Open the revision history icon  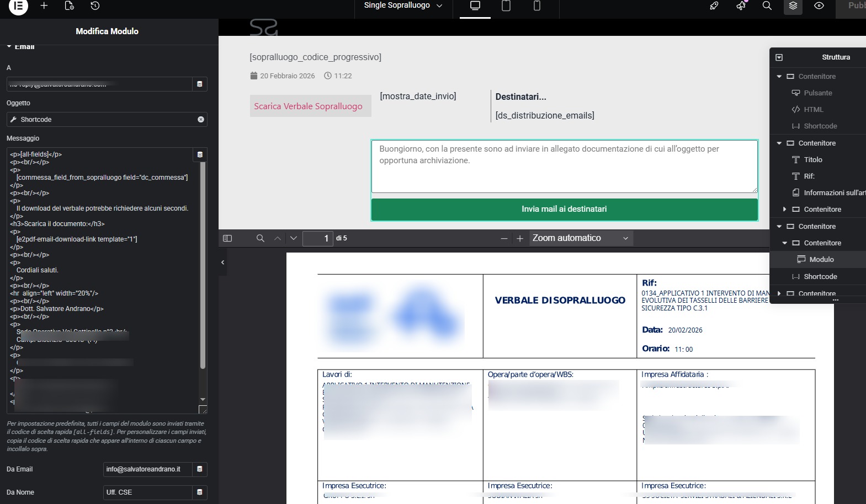(x=95, y=6)
